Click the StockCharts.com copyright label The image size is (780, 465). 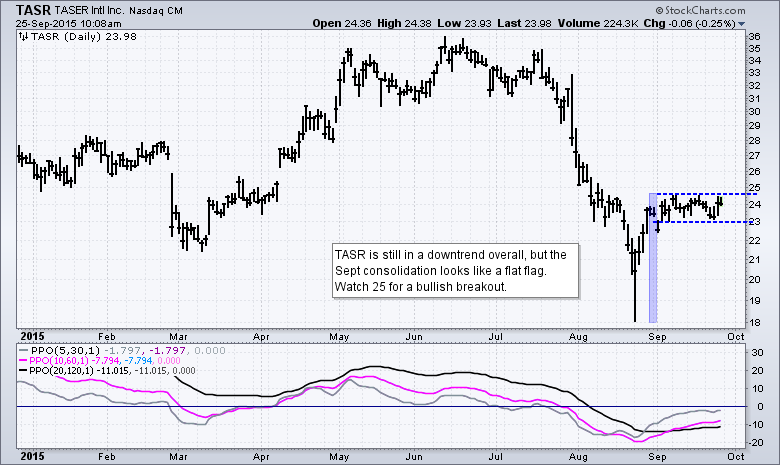point(700,10)
